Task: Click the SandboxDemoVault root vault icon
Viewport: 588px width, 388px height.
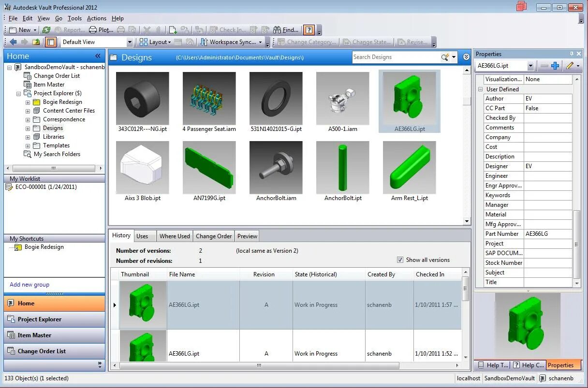Action: [18, 67]
